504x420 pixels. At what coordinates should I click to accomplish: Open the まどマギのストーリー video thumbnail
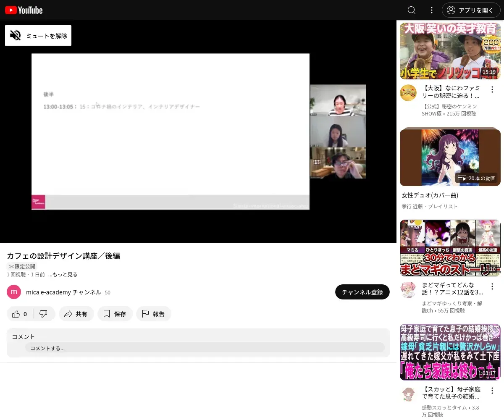click(450, 248)
